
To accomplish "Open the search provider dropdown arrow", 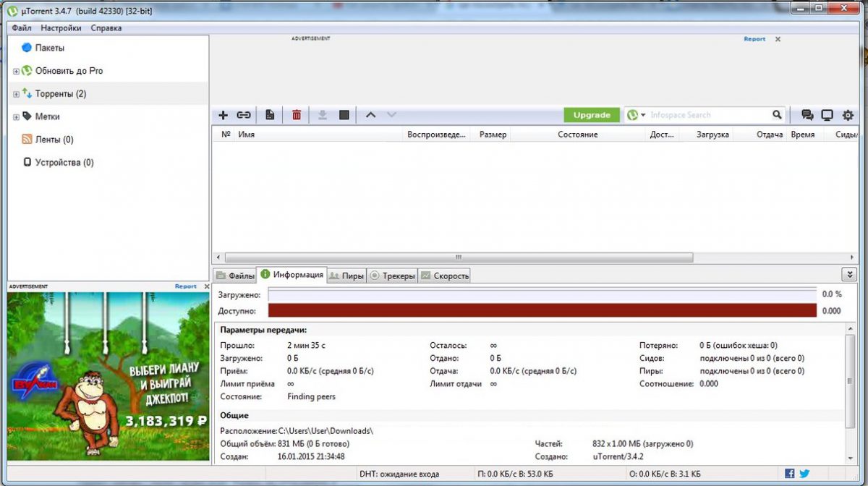I will pos(643,115).
